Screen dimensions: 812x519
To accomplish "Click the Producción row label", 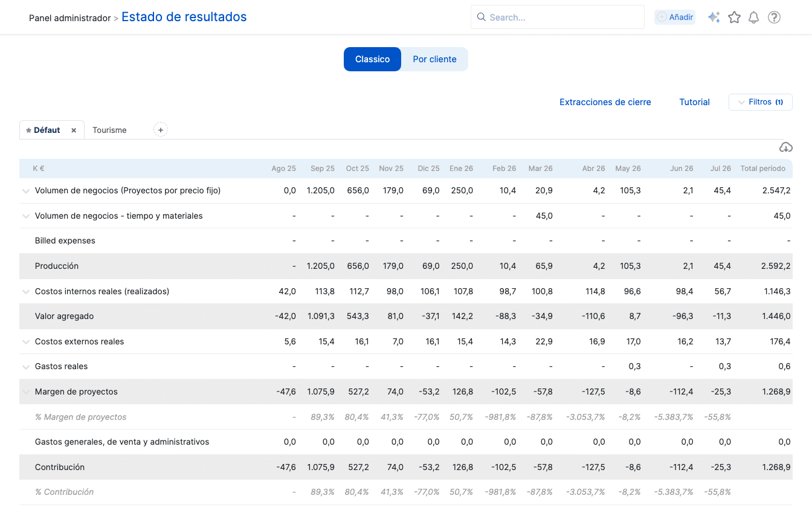I will 57,266.
